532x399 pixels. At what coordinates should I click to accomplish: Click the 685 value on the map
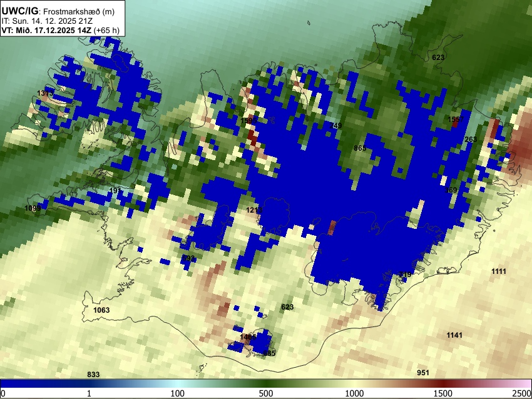click(269, 353)
